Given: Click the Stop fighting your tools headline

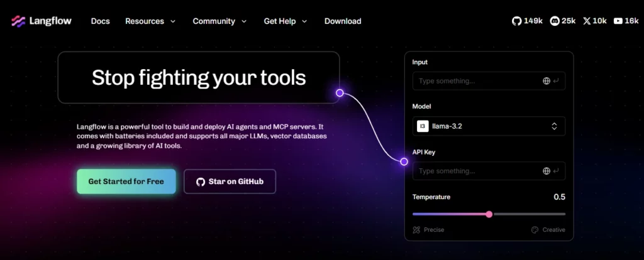Looking at the screenshot, I should coord(199,77).
